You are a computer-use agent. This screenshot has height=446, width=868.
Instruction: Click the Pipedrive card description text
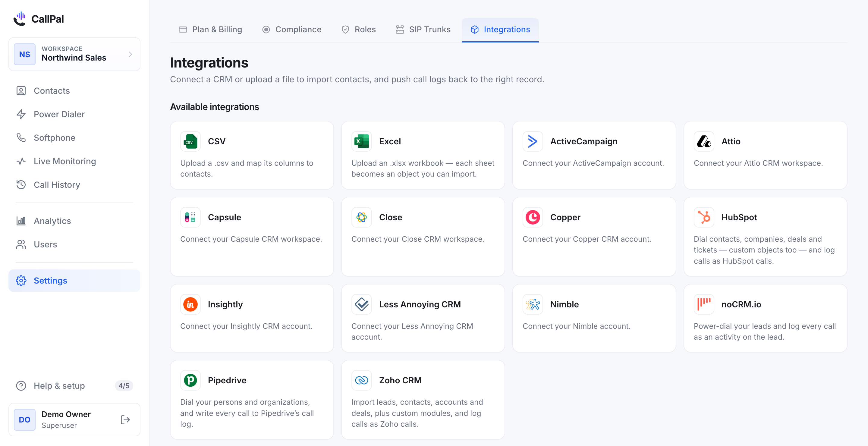[x=247, y=413]
